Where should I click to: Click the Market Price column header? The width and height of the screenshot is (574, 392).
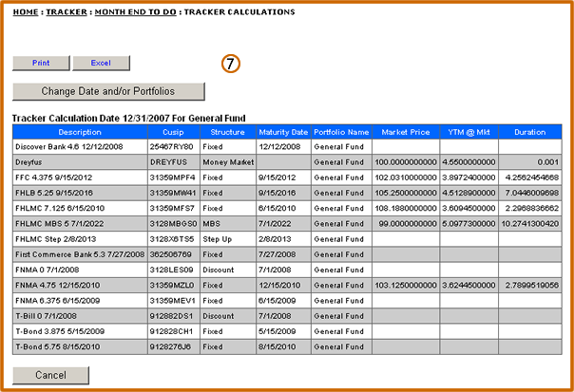pos(406,132)
